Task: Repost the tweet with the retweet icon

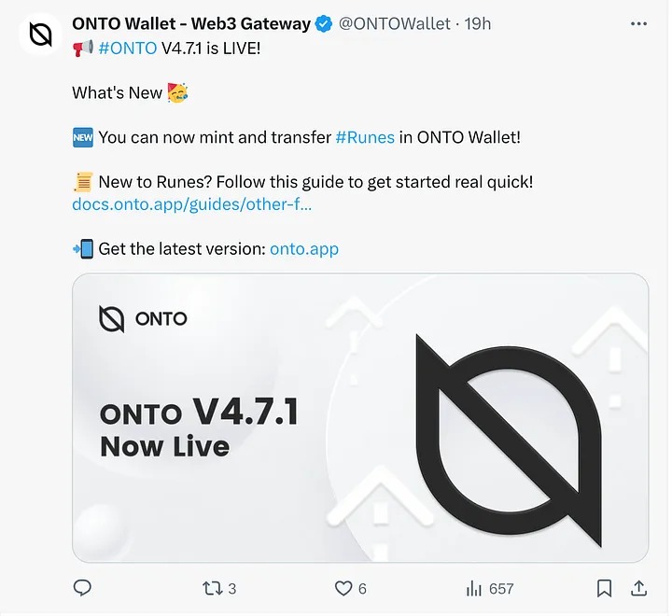Action: pyautogui.click(x=212, y=588)
